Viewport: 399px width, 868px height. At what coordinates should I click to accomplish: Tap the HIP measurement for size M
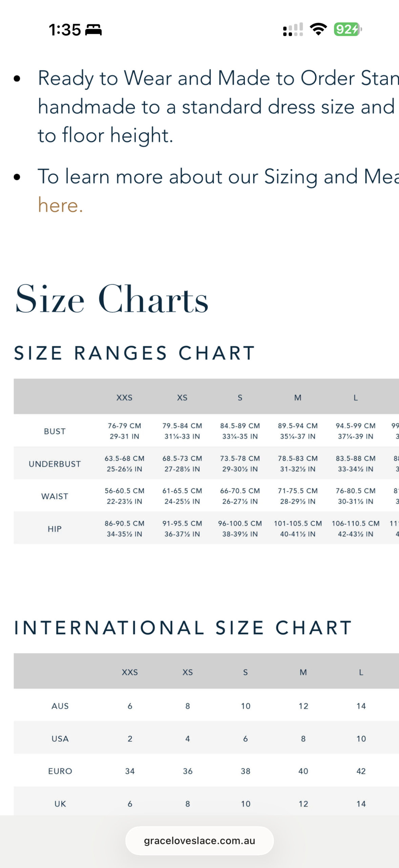click(x=298, y=529)
